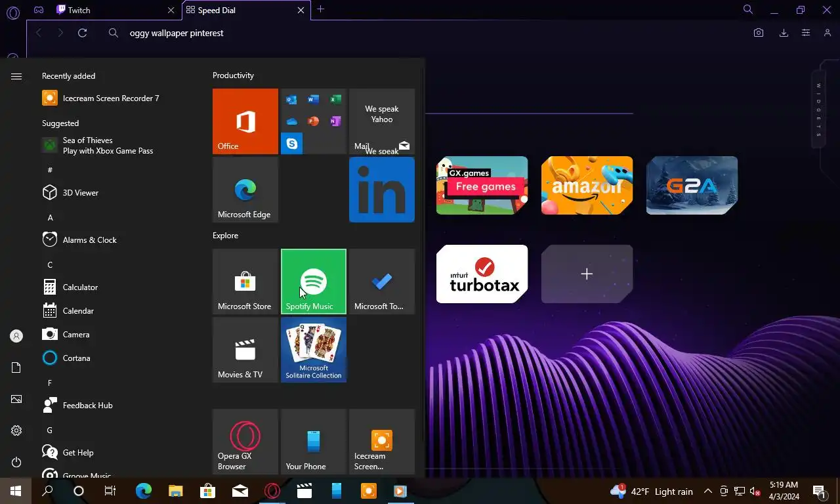Screen dimensions: 840x504
Task: Open Your Phone tile
Action: pos(314,442)
